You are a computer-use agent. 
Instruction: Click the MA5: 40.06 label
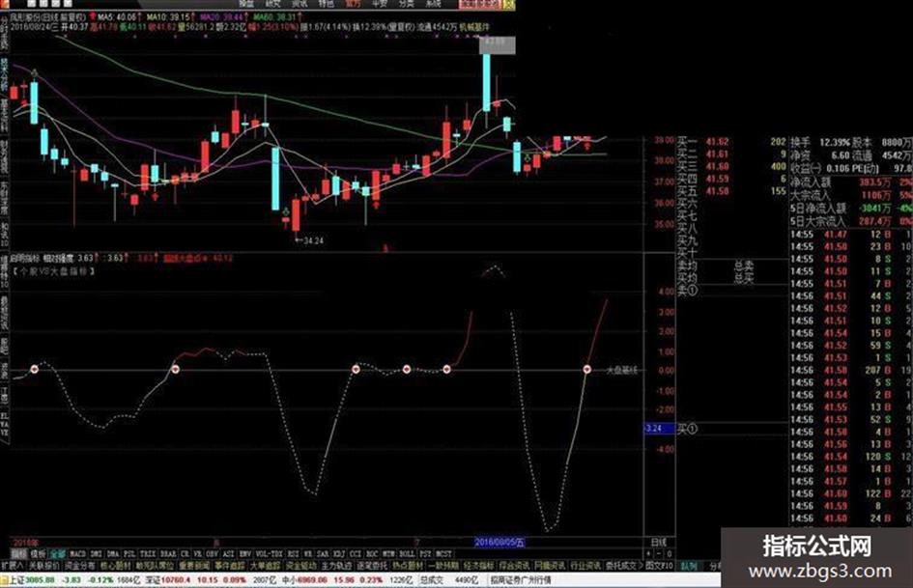coord(117,17)
